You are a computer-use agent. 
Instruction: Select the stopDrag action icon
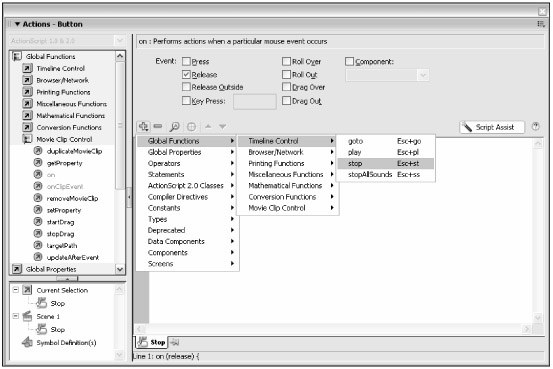click(38, 234)
